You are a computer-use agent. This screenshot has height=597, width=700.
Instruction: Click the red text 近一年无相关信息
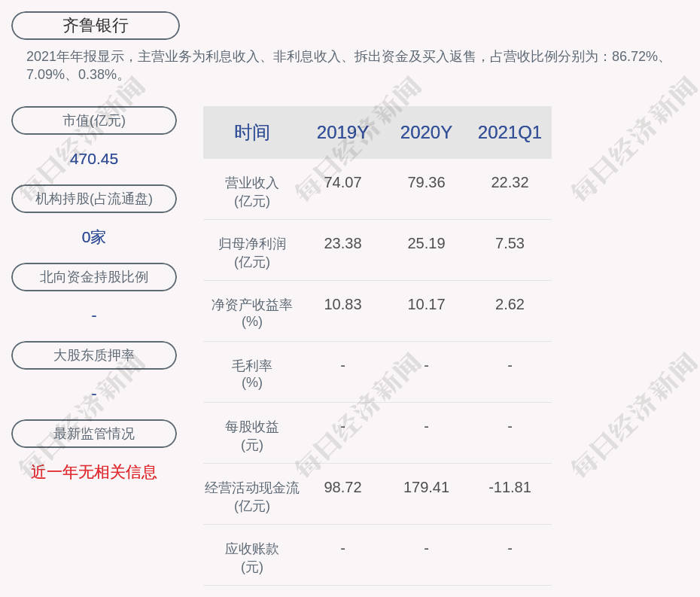pyautogui.click(x=94, y=472)
